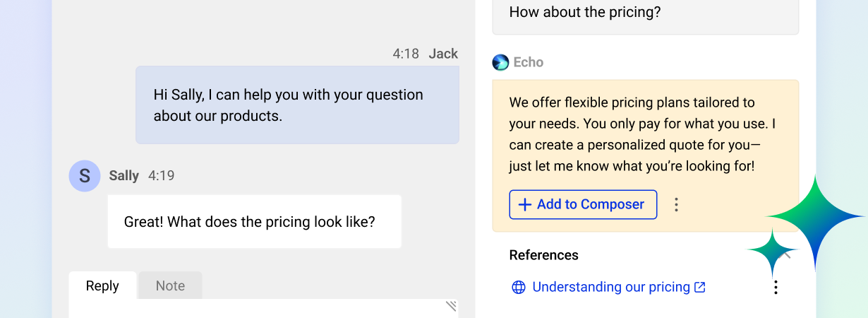This screenshot has width=868, height=318.
Task: Click the yellow Echo suggested answer box
Action: (645, 134)
